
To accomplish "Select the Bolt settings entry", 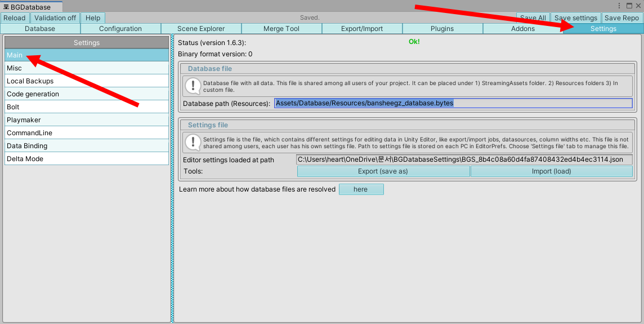I will pos(87,107).
